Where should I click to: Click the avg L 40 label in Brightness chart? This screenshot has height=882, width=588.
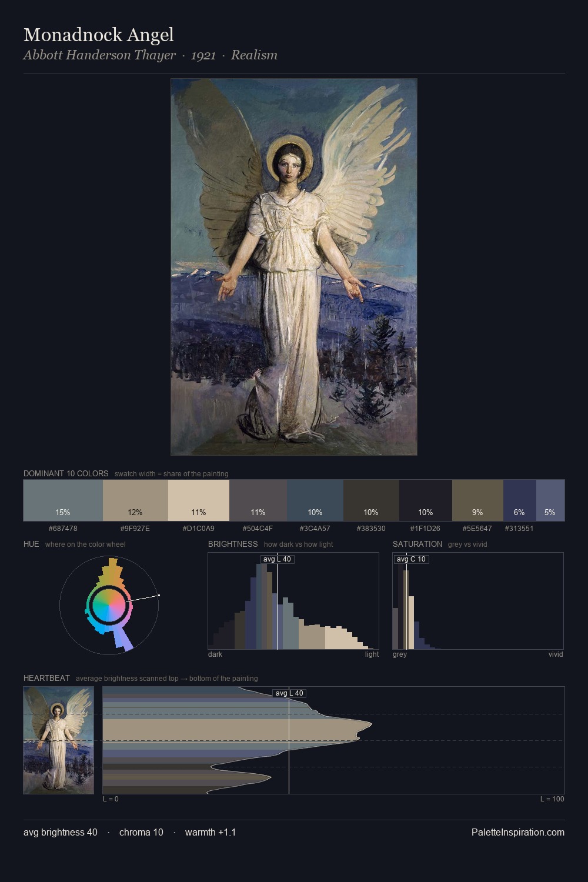pyautogui.click(x=277, y=559)
